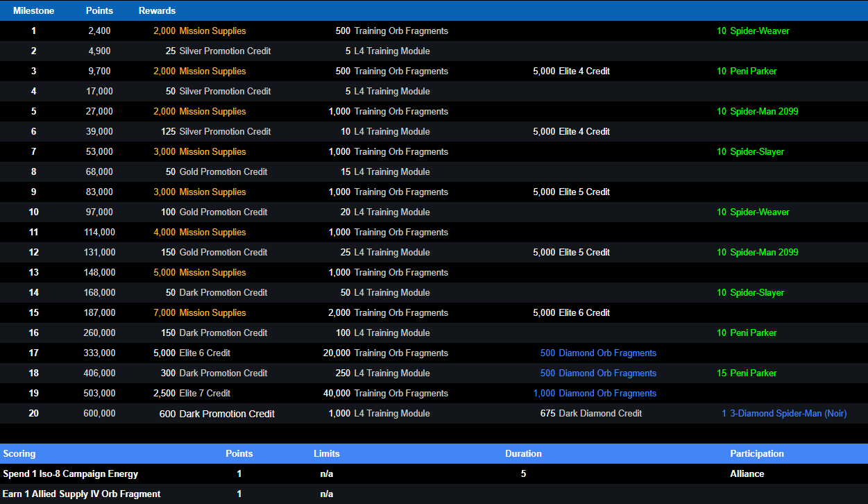Image resolution: width=868 pixels, height=504 pixels.
Task: Click the 600,000 points value
Action: 99,414
